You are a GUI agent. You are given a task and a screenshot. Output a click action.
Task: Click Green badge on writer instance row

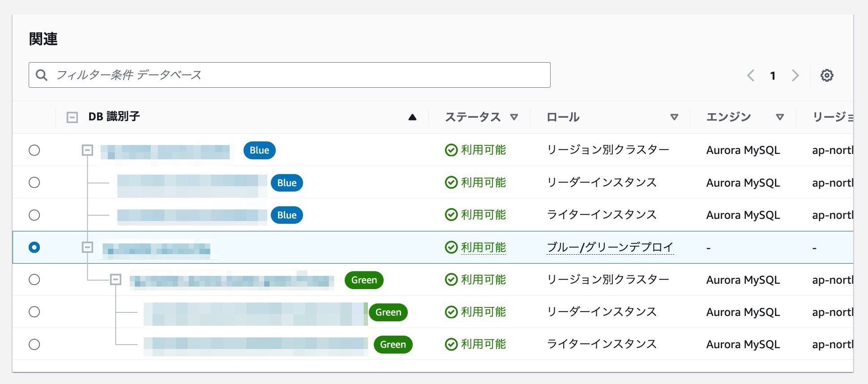coord(393,345)
